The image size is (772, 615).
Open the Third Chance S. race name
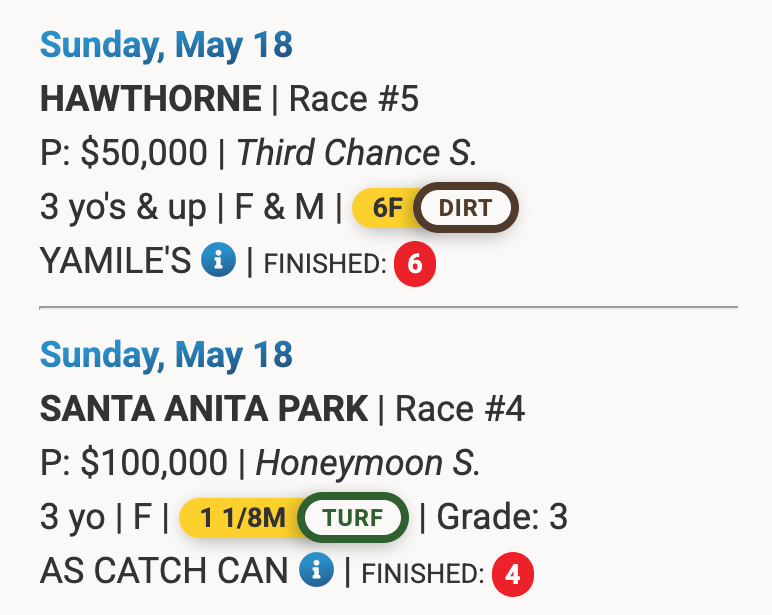point(357,153)
